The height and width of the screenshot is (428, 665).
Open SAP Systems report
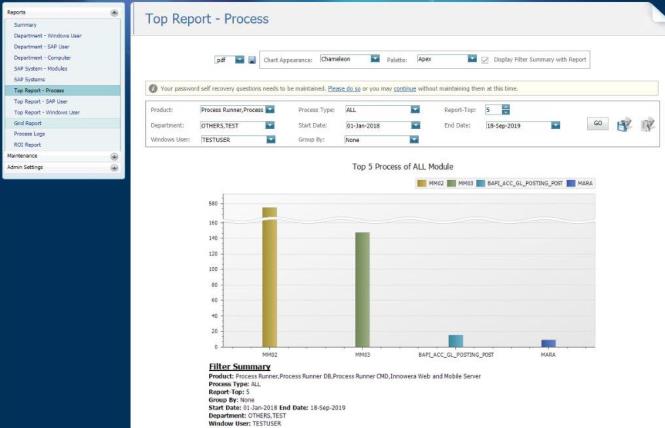tap(29, 80)
